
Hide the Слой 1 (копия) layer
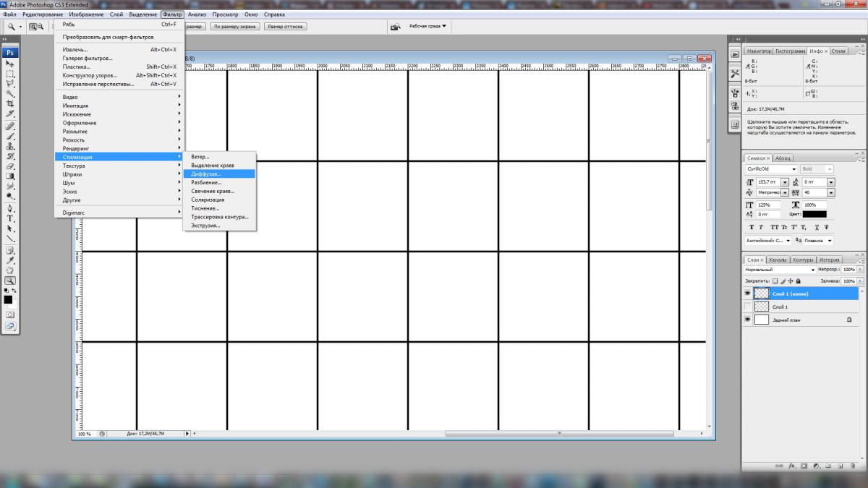pyautogui.click(x=747, y=293)
